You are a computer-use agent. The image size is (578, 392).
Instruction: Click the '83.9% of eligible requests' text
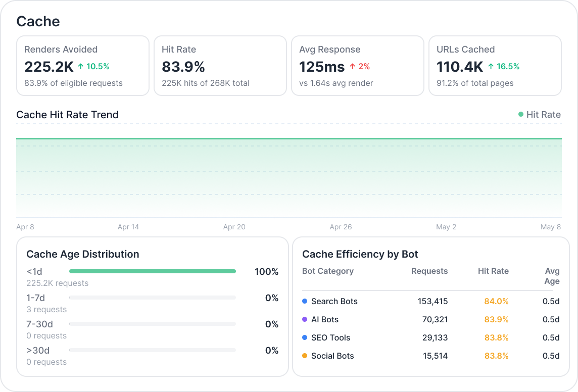click(x=73, y=83)
